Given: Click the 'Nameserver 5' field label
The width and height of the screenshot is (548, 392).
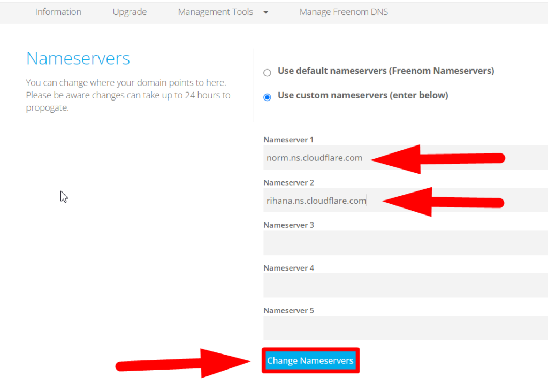Looking at the screenshot, I should click(288, 311).
